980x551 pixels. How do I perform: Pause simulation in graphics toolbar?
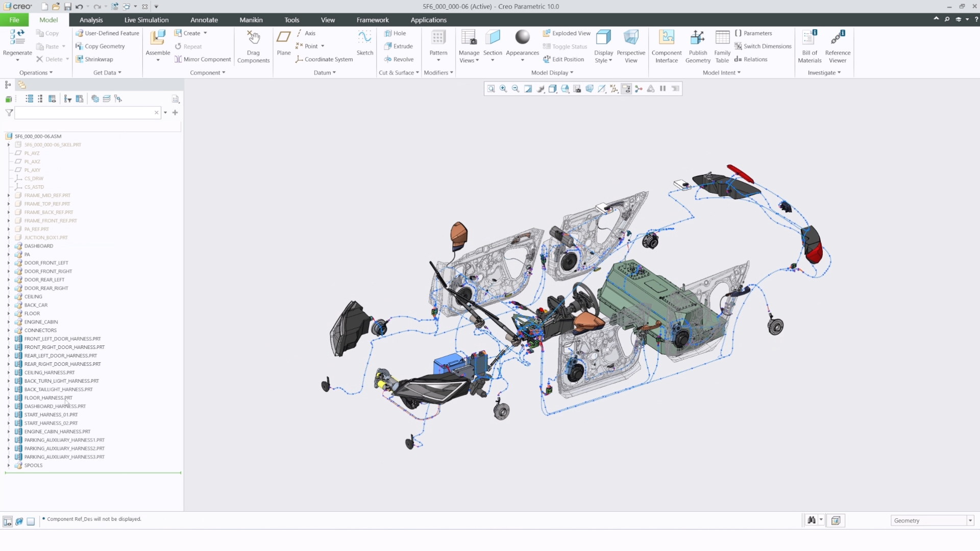[663, 89]
